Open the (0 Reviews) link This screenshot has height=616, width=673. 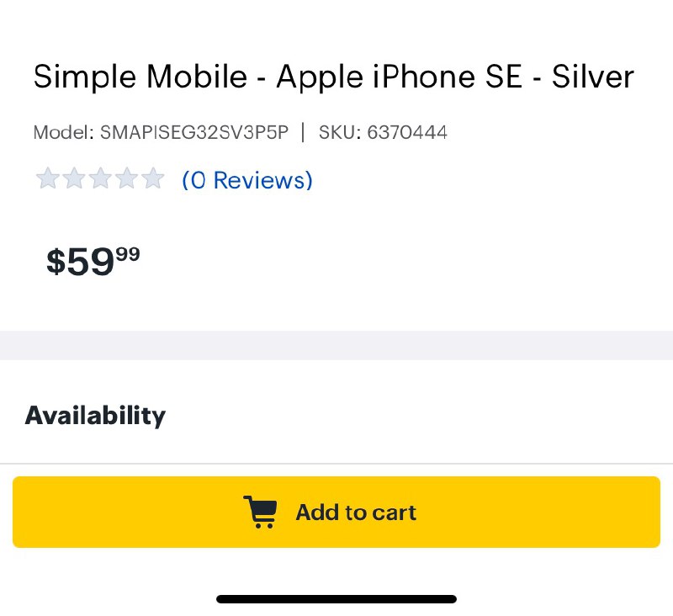(x=247, y=179)
